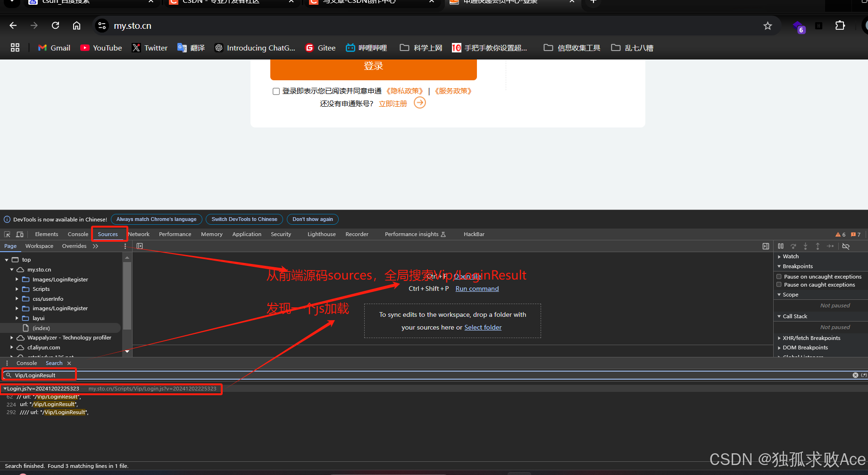The height and width of the screenshot is (475, 868).
Task: Click the Step over next function call icon
Action: [793, 246]
